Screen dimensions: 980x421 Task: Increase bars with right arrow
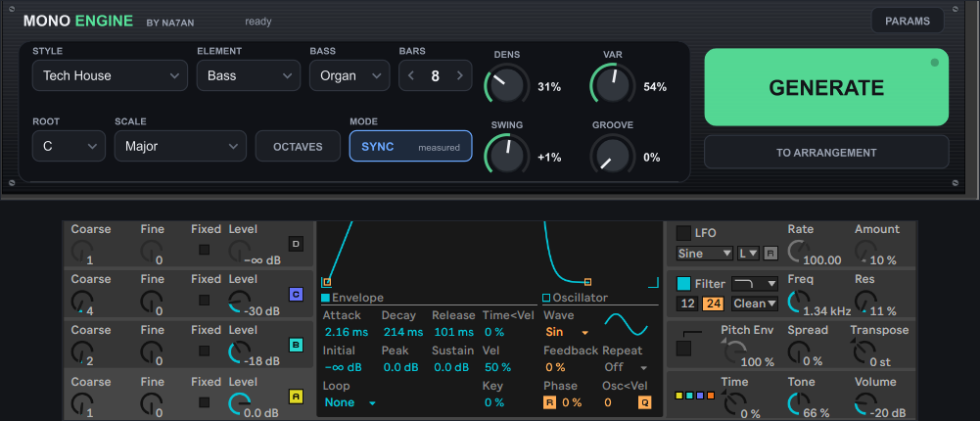click(x=460, y=75)
